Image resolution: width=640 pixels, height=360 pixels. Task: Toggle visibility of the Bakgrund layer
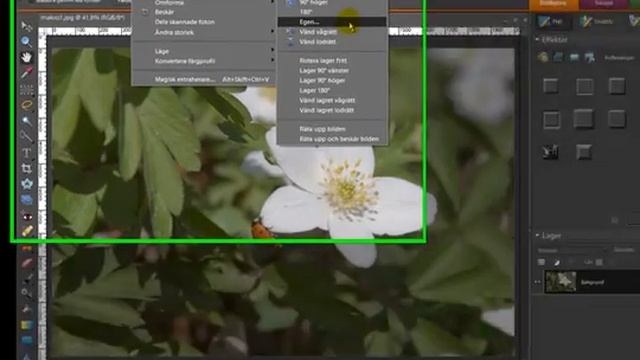[537, 282]
